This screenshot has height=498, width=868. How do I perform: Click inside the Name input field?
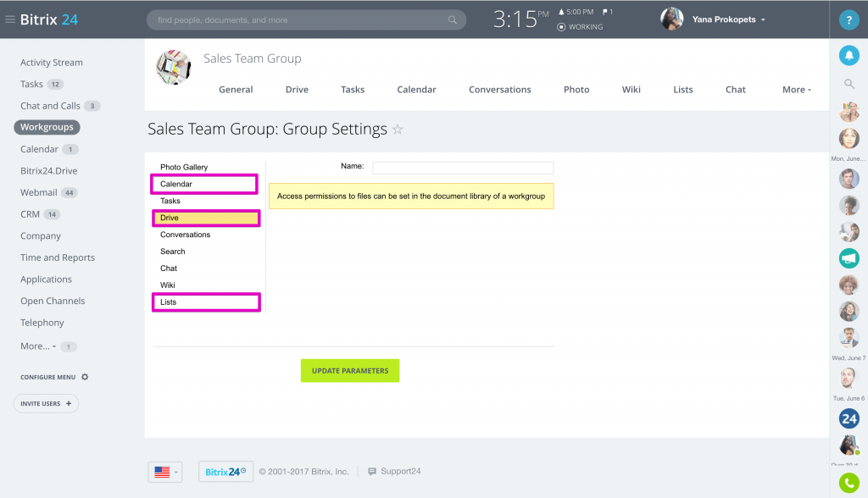point(463,168)
